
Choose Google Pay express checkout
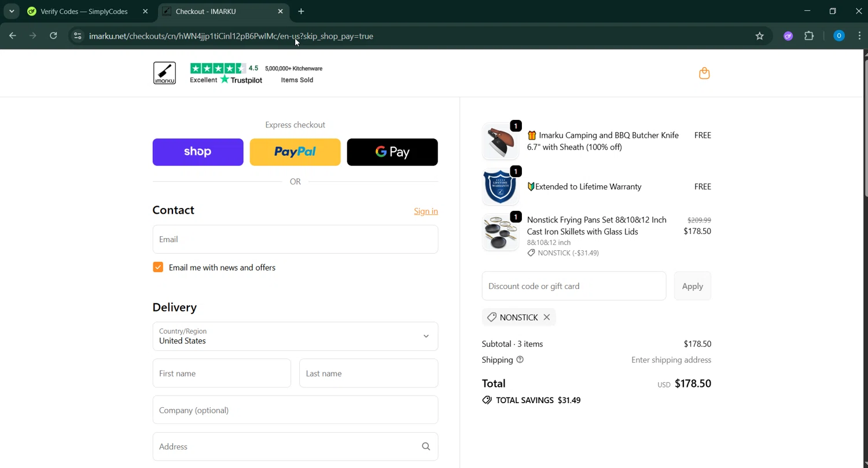pos(392,152)
